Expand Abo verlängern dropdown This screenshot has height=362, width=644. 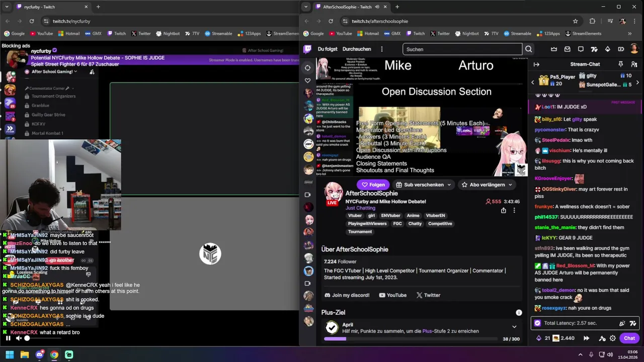(x=510, y=185)
